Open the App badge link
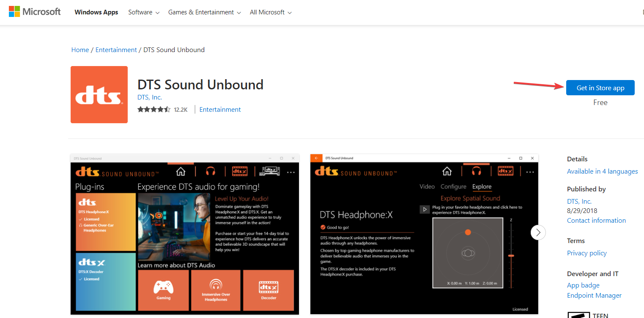 [x=583, y=285]
